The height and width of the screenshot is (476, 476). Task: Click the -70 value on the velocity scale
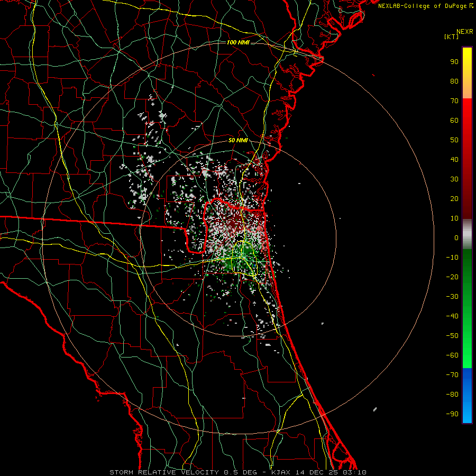click(x=452, y=375)
